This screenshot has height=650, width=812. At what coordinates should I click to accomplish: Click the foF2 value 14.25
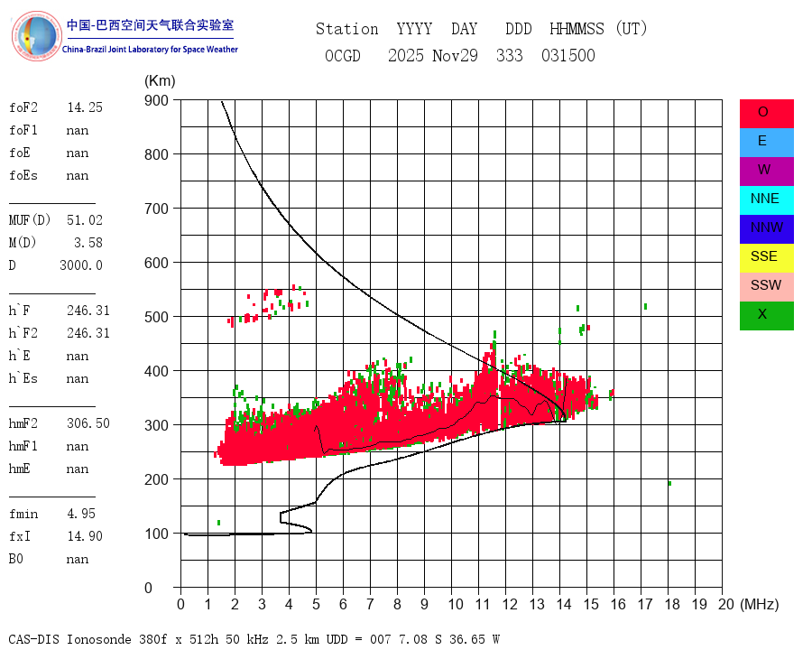coord(85,107)
